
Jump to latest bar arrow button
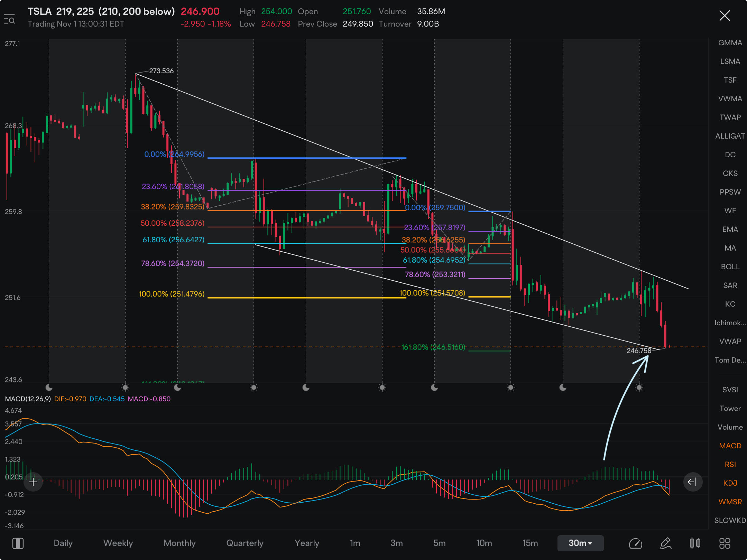tap(693, 482)
